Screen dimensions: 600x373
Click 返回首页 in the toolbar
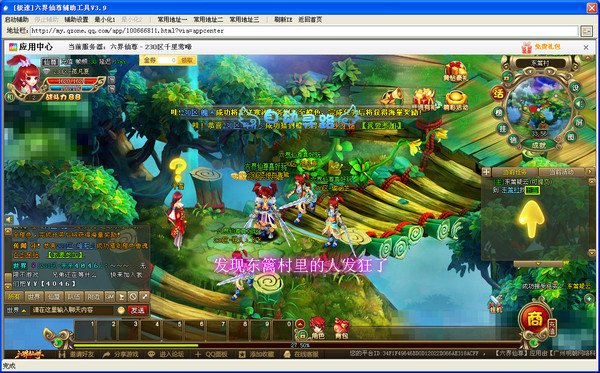310,20
